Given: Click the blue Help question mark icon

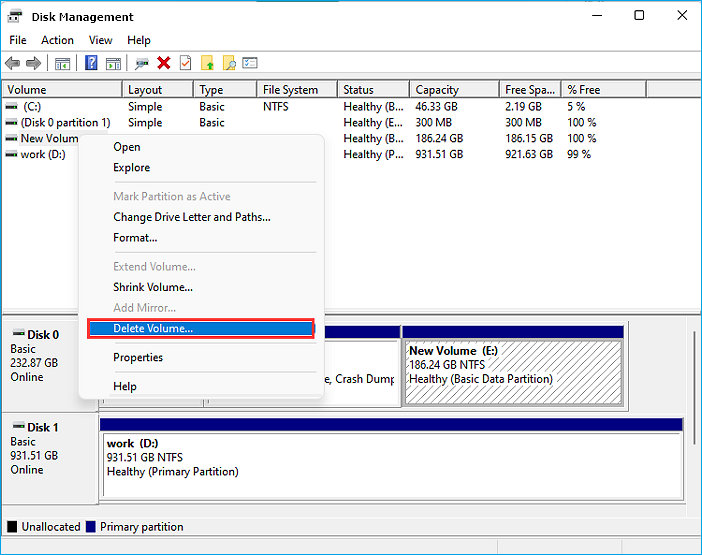Looking at the screenshot, I should click(91, 63).
